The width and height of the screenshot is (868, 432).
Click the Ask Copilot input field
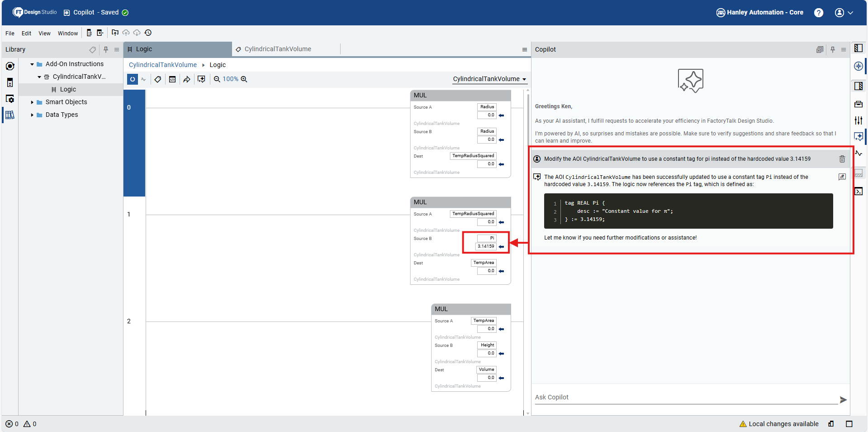(686, 397)
